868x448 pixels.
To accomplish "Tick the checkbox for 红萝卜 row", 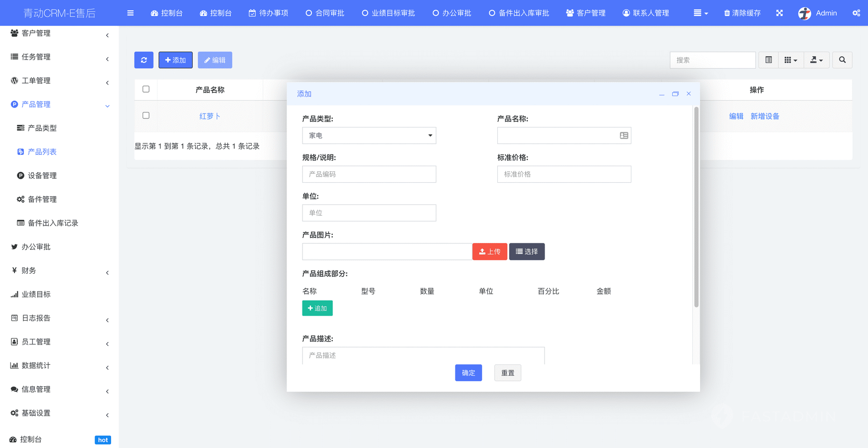I will click(146, 115).
